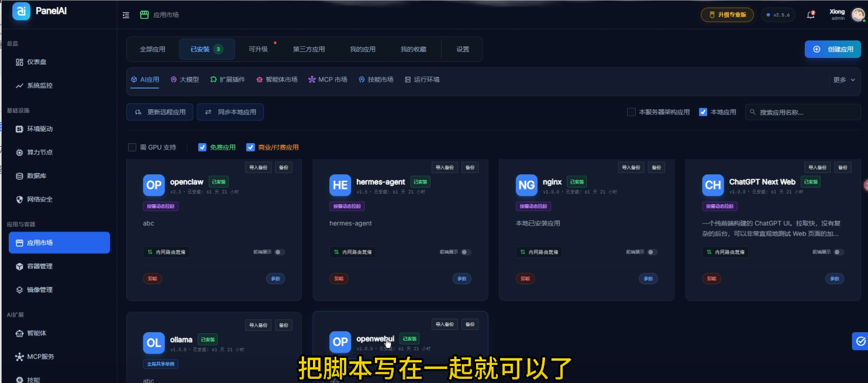Screen dimensions: 868x383
Task: Click the 升级专业版 button
Action: (x=727, y=15)
